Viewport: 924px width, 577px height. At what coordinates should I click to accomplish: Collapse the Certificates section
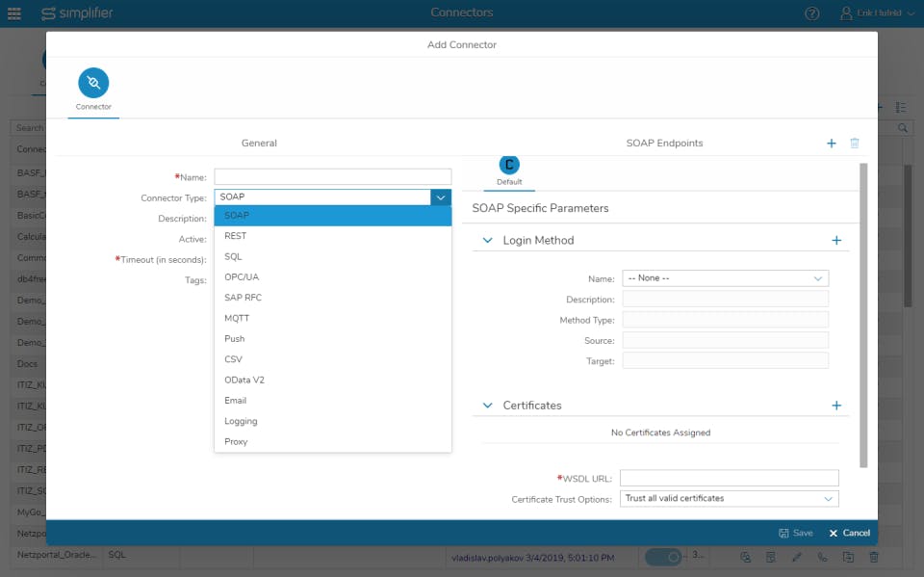(x=487, y=406)
